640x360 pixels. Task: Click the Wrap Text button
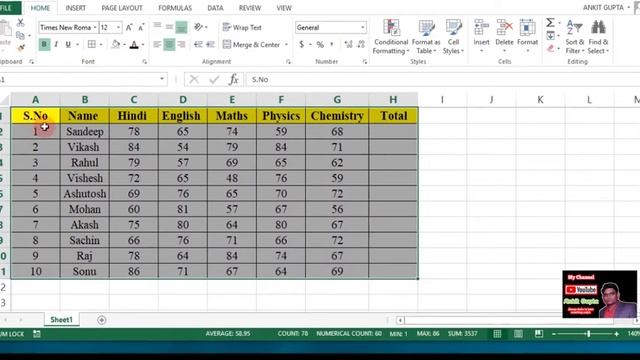pyautogui.click(x=242, y=27)
